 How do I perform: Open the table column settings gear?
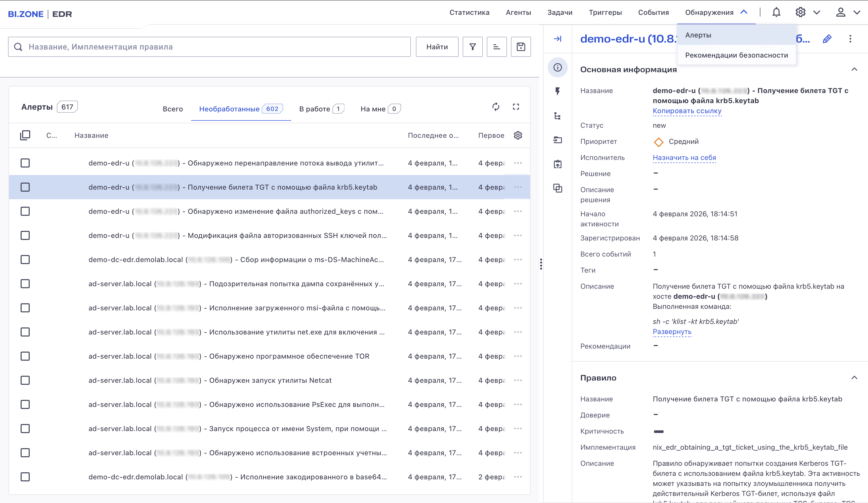(x=518, y=135)
